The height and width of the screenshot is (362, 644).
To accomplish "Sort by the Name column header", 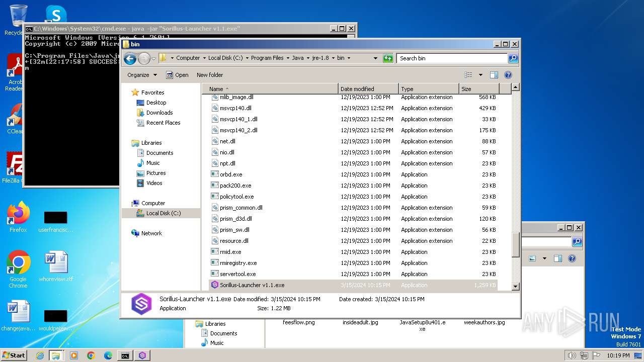I will coord(270,89).
